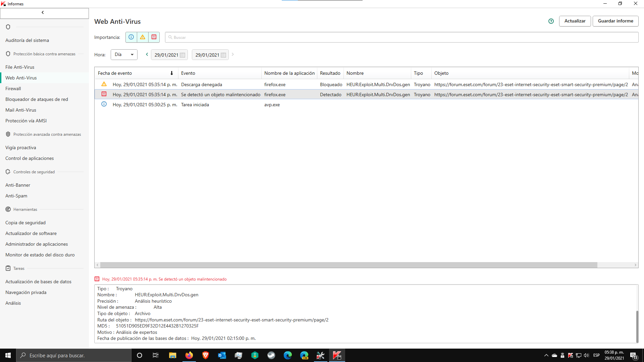Sort by Tipo column header

421,73
